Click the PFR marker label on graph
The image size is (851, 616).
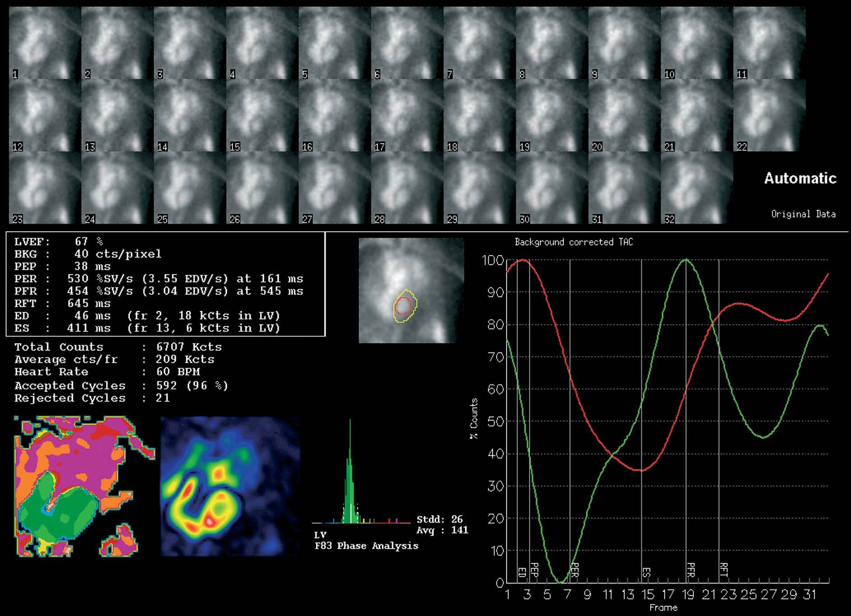click(690, 570)
